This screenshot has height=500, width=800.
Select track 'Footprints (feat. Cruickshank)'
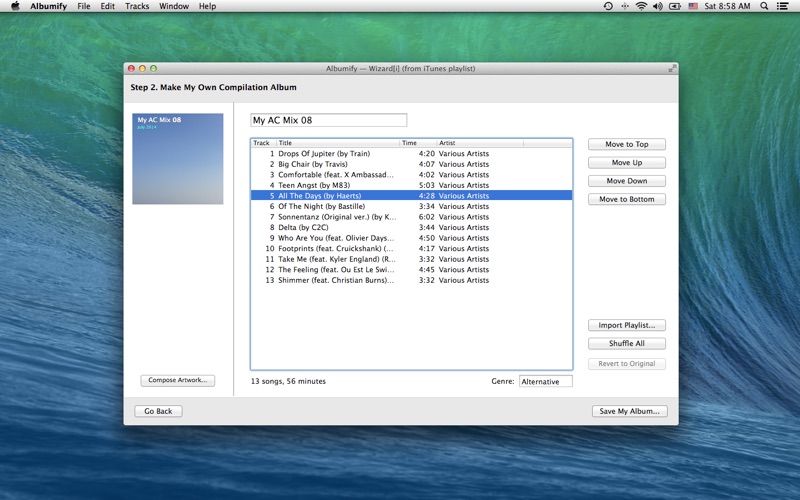[x=411, y=248]
